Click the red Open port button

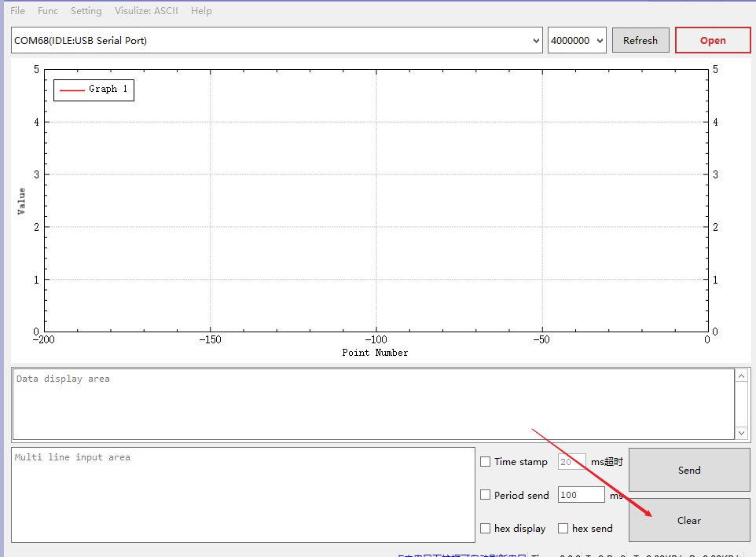coord(713,41)
